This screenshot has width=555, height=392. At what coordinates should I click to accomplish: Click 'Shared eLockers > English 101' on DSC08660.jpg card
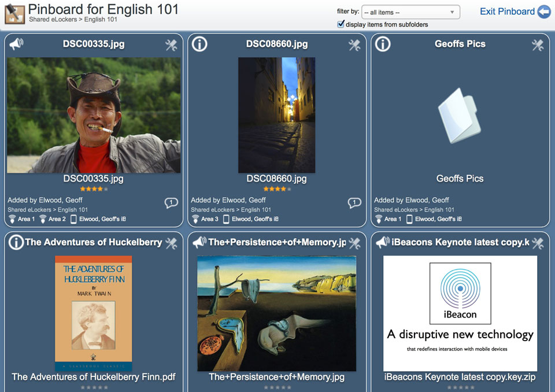[231, 210]
